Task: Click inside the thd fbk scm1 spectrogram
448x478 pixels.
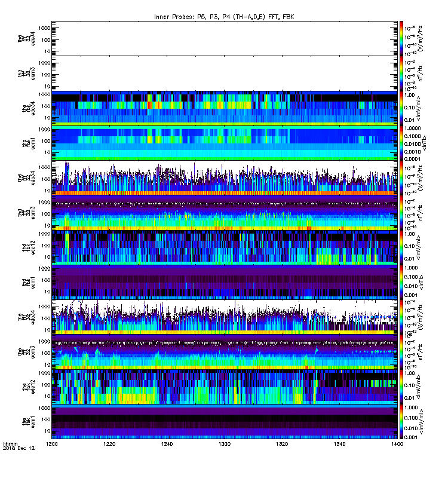Action: [225, 282]
